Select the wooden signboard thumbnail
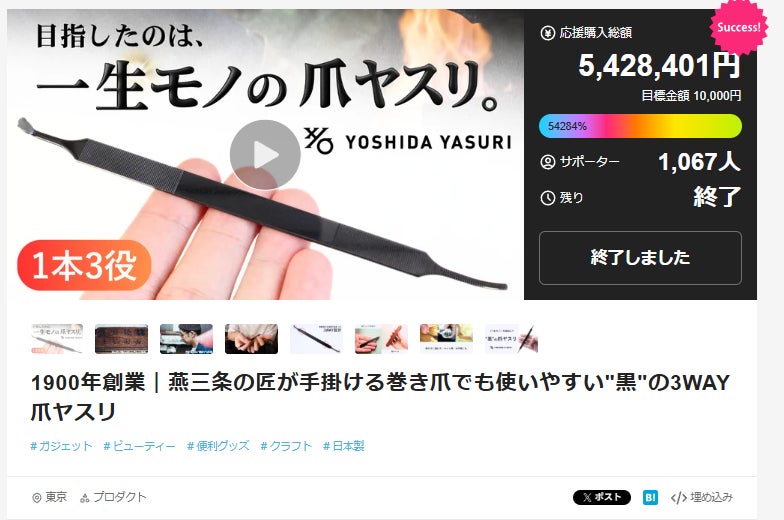 (x=122, y=338)
